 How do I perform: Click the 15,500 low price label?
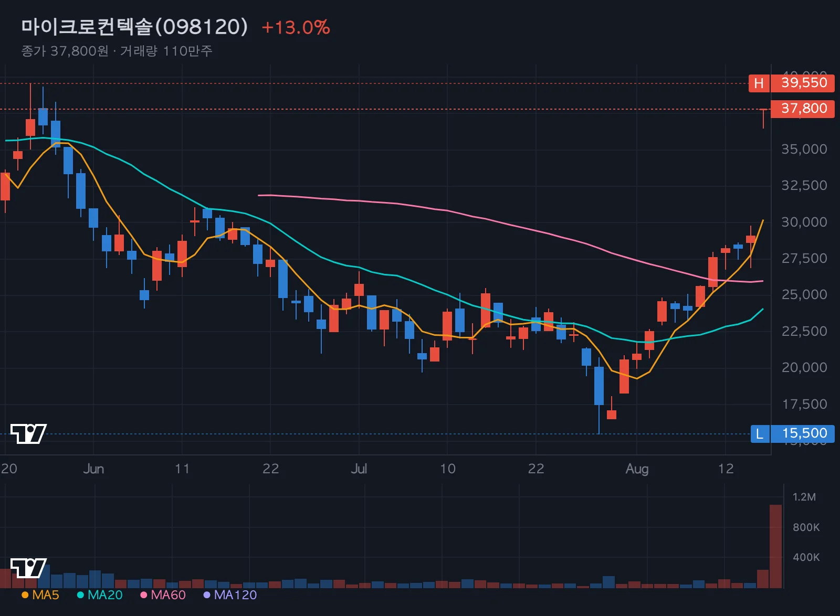point(803,433)
